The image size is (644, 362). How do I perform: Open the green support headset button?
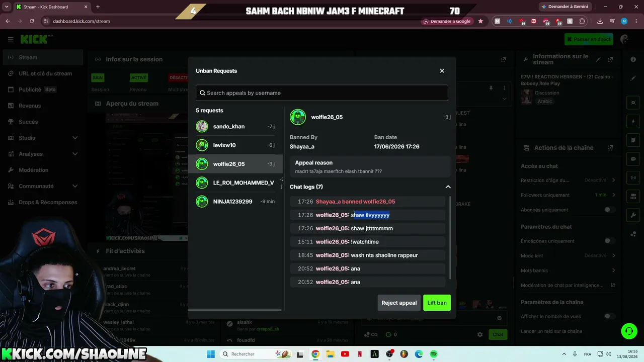(628, 331)
